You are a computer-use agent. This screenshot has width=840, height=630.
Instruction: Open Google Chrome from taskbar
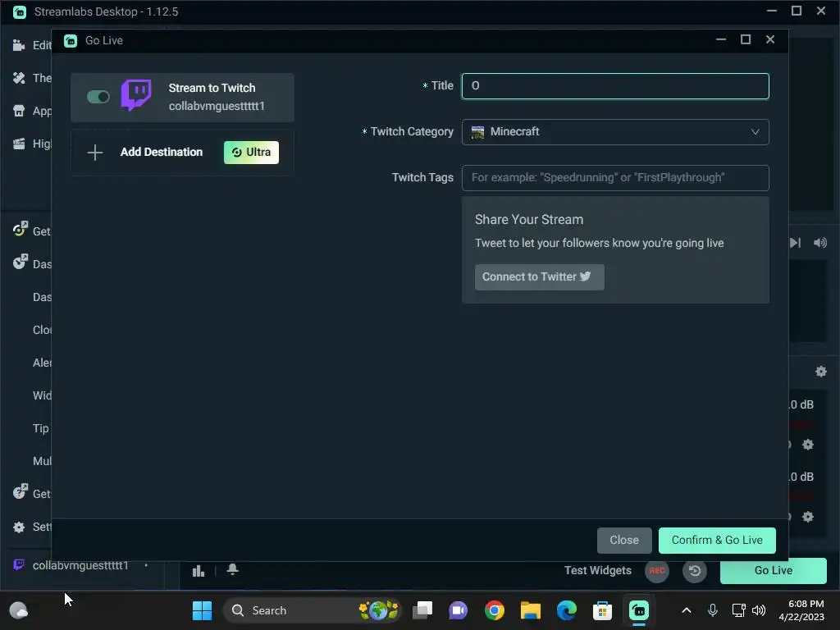[494, 610]
